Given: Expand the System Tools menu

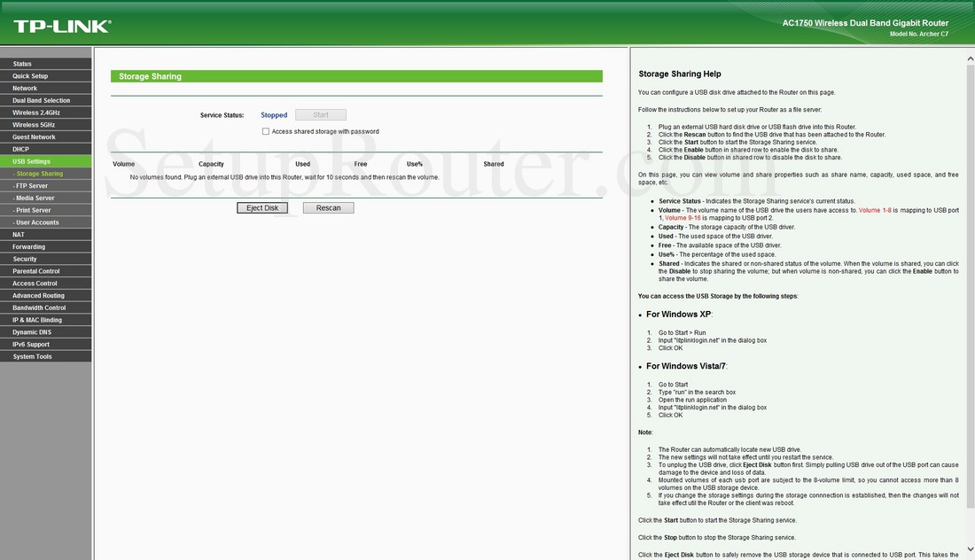Looking at the screenshot, I should pos(46,356).
